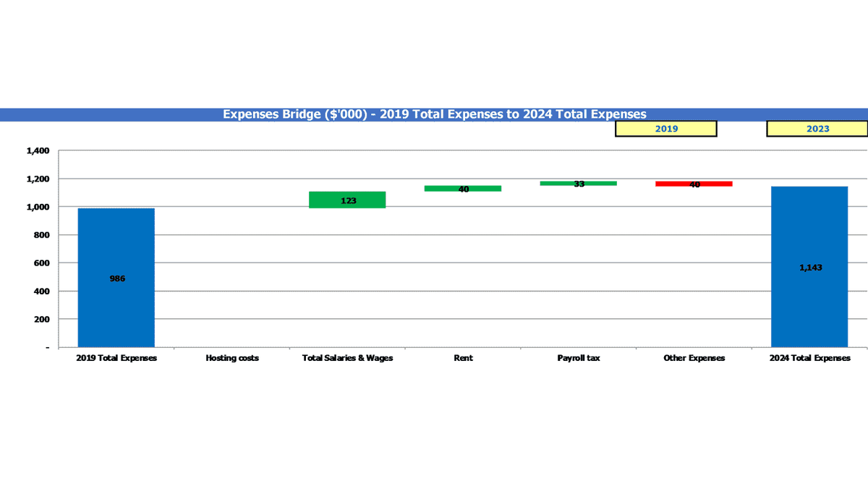
Task: Select the green Rent bar
Action: tap(463, 188)
